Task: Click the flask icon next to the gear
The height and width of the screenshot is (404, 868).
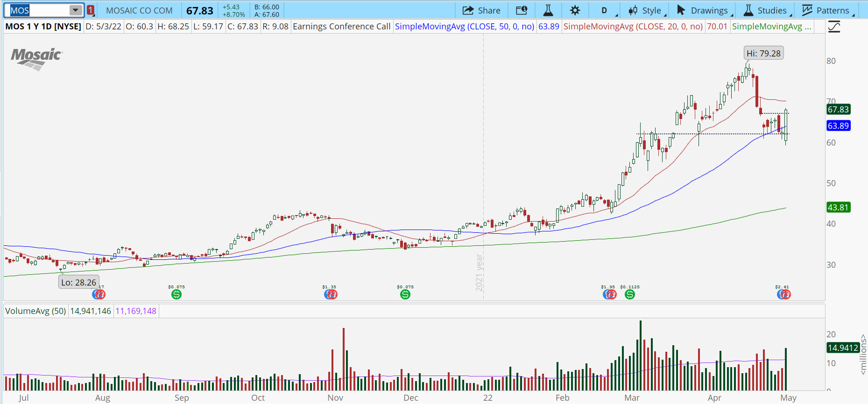Action: pos(548,10)
